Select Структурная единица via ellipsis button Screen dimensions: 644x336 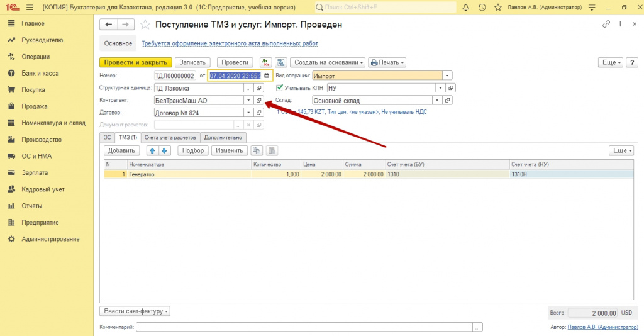[x=248, y=88]
